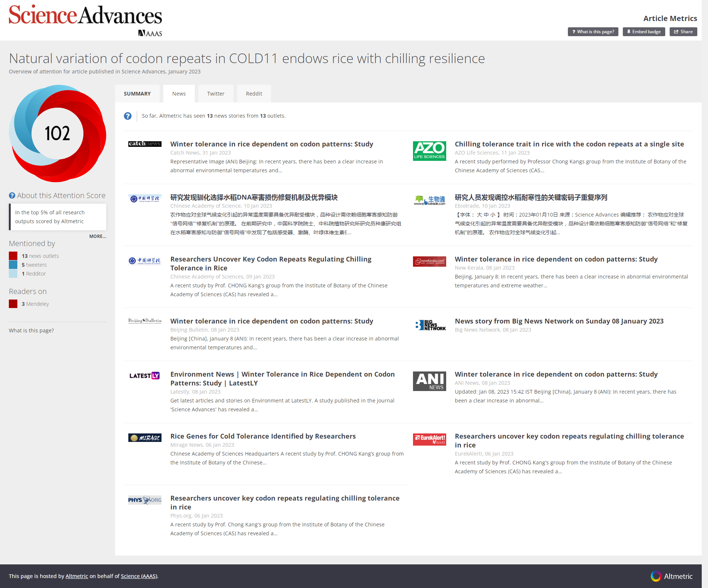Click the Altmetric score donut badge

pos(58,134)
